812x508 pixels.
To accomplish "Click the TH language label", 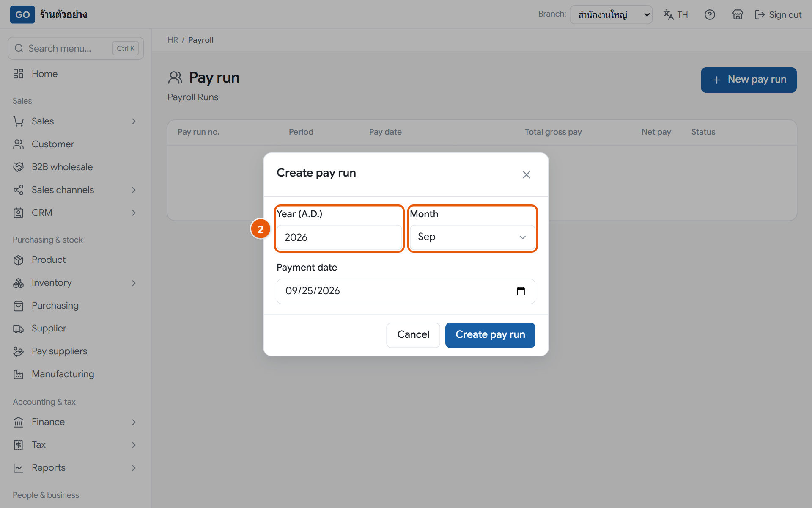I will [x=682, y=15].
